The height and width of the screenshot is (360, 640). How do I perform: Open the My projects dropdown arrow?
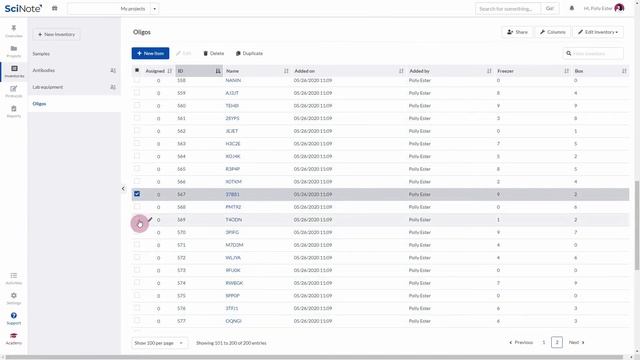pos(155,9)
